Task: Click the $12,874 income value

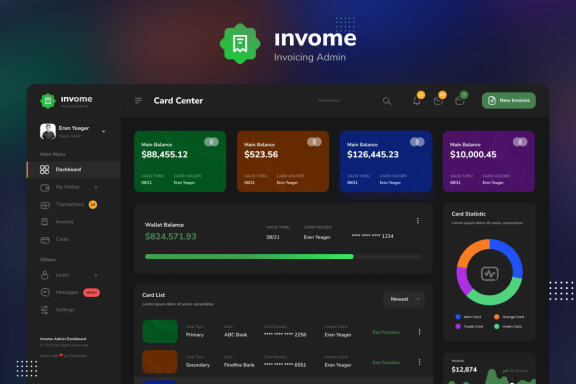Action: tap(464, 369)
